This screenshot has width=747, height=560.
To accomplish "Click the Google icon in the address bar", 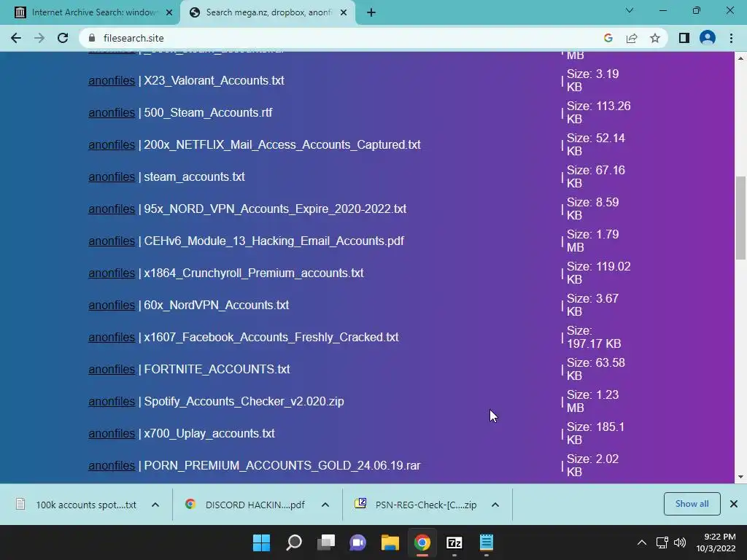I will coord(608,38).
